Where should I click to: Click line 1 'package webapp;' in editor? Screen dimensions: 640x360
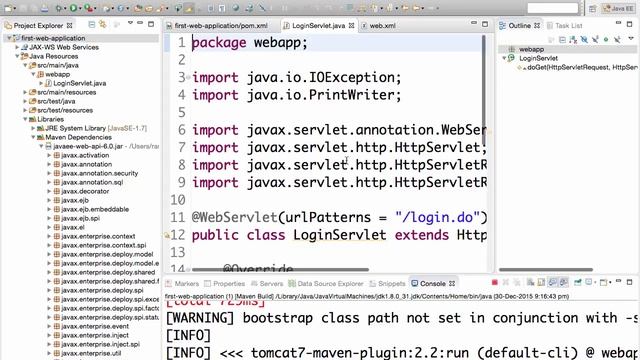[x=250, y=42]
